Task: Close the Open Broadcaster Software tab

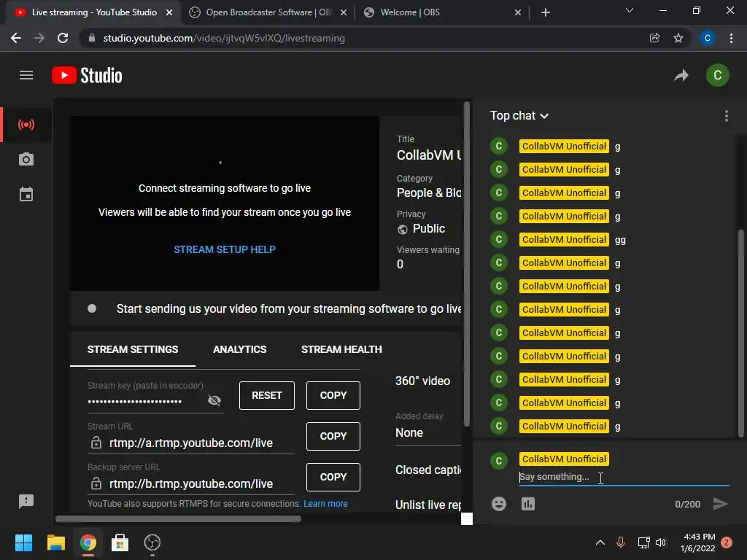Action: pos(344,13)
